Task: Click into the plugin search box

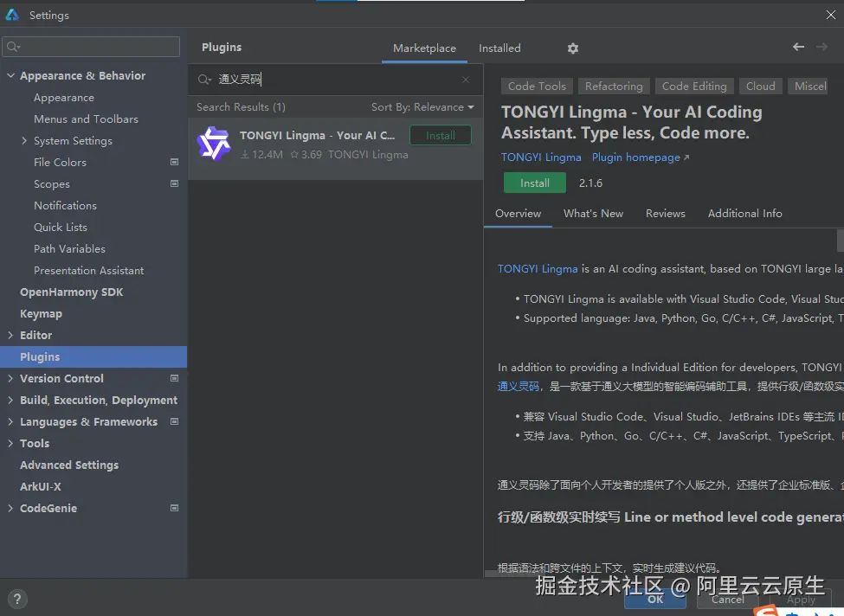Action: (337, 80)
